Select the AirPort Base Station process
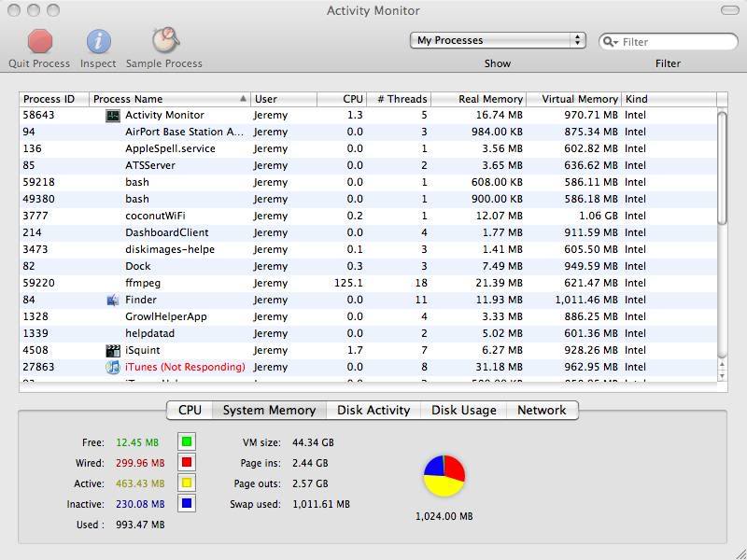747x560 pixels. (x=368, y=132)
